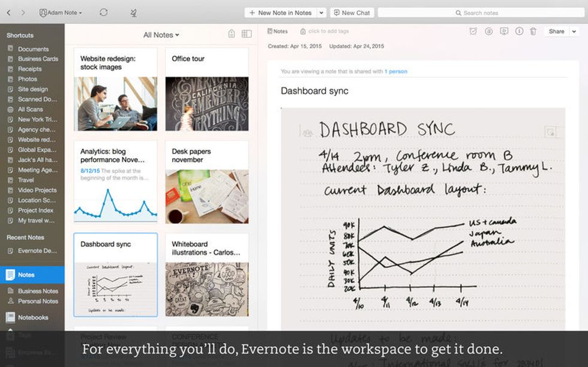Click the reminders icon above the note list
This screenshot has width=588, height=367.
232,34
